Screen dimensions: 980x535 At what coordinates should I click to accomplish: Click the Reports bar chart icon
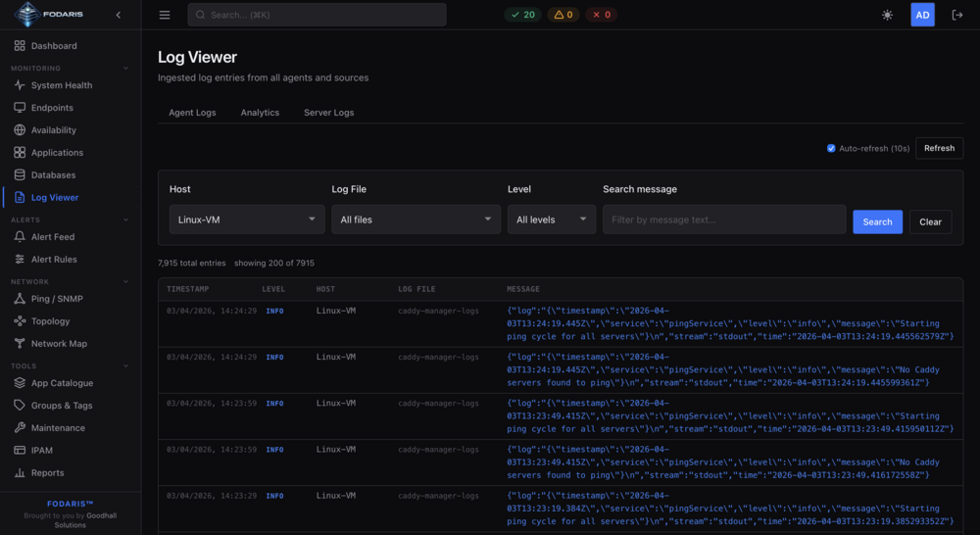20,473
